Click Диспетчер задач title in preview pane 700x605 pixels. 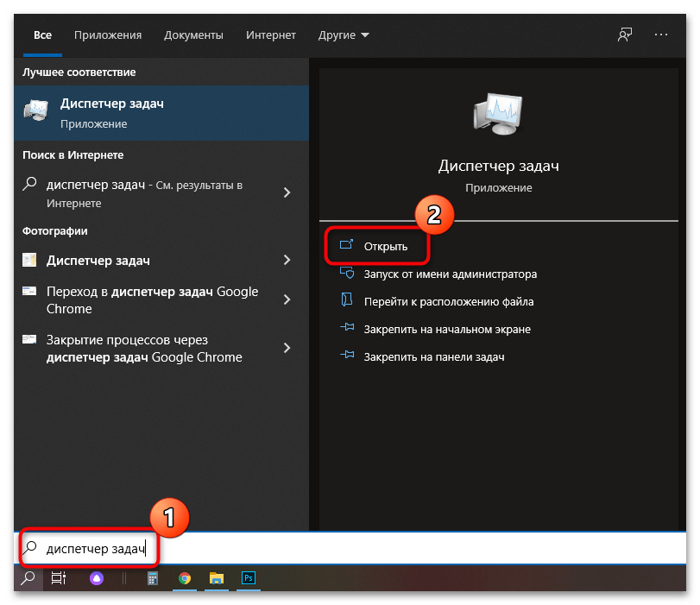tap(499, 166)
